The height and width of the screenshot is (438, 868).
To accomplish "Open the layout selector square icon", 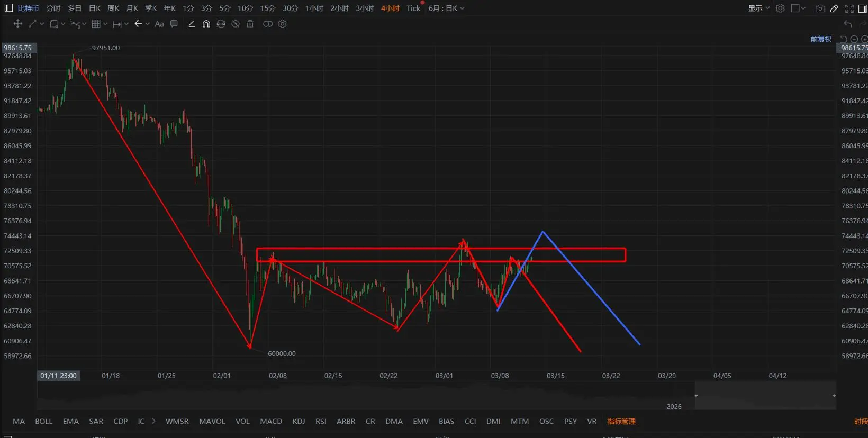I will pyautogui.click(x=795, y=8).
